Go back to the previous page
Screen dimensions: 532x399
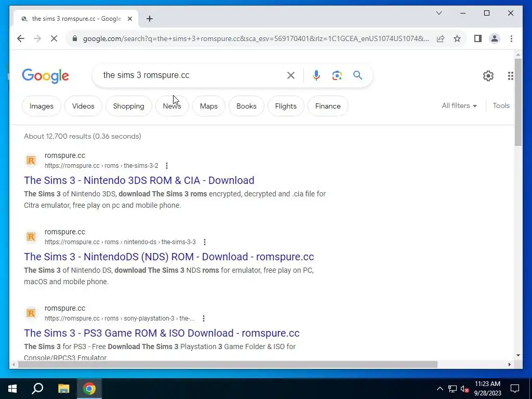coord(21,38)
